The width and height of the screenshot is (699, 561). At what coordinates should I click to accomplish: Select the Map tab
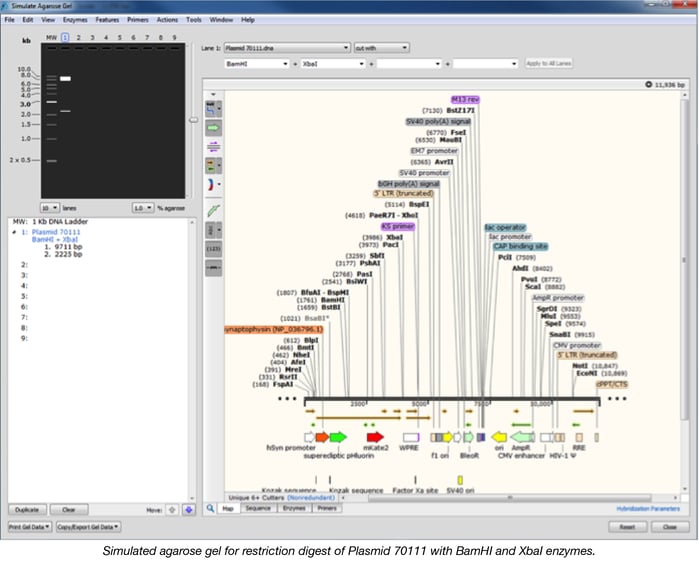[228, 508]
